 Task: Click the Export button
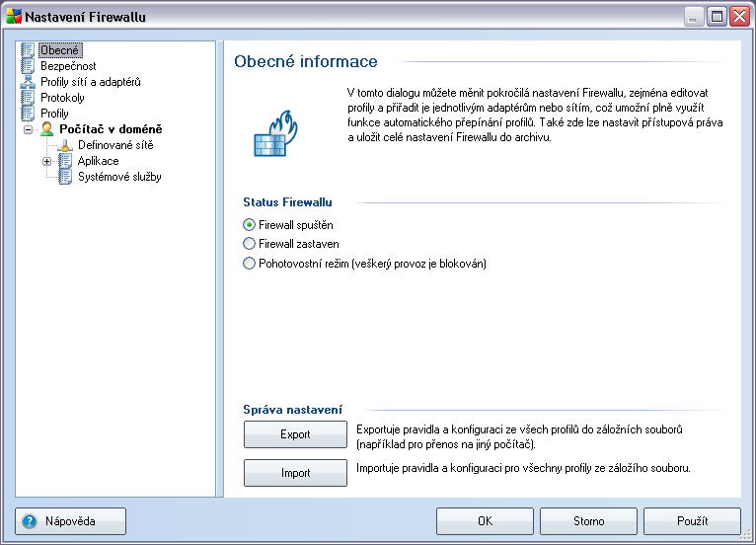coord(295,434)
